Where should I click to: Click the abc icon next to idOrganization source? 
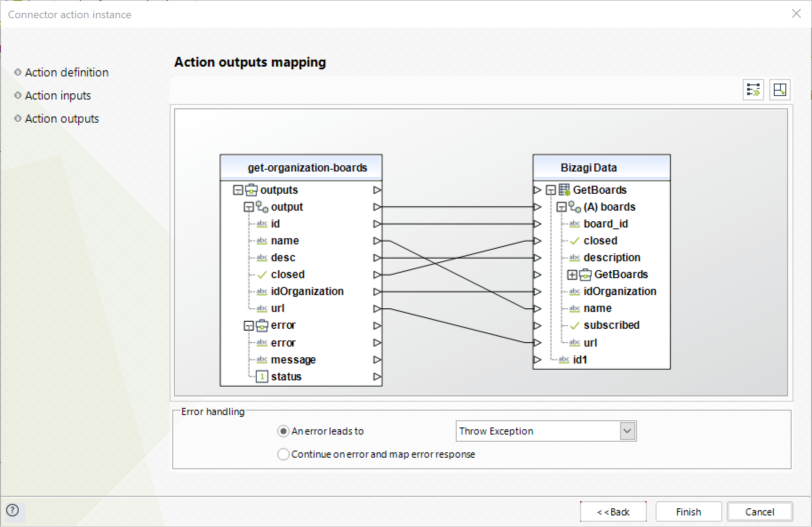pyautogui.click(x=262, y=291)
